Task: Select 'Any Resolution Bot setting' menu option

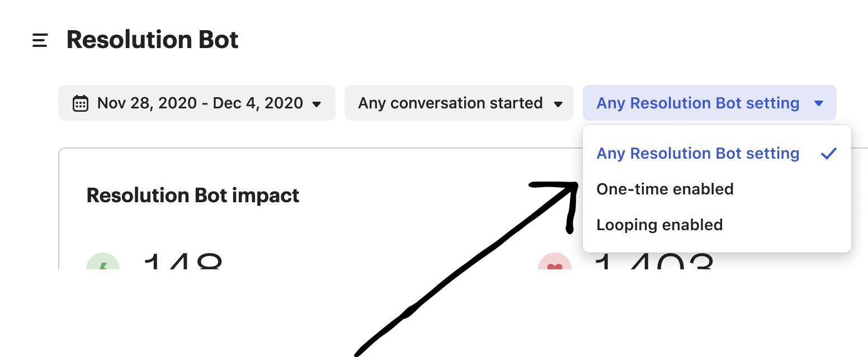Action: [x=697, y=154]
